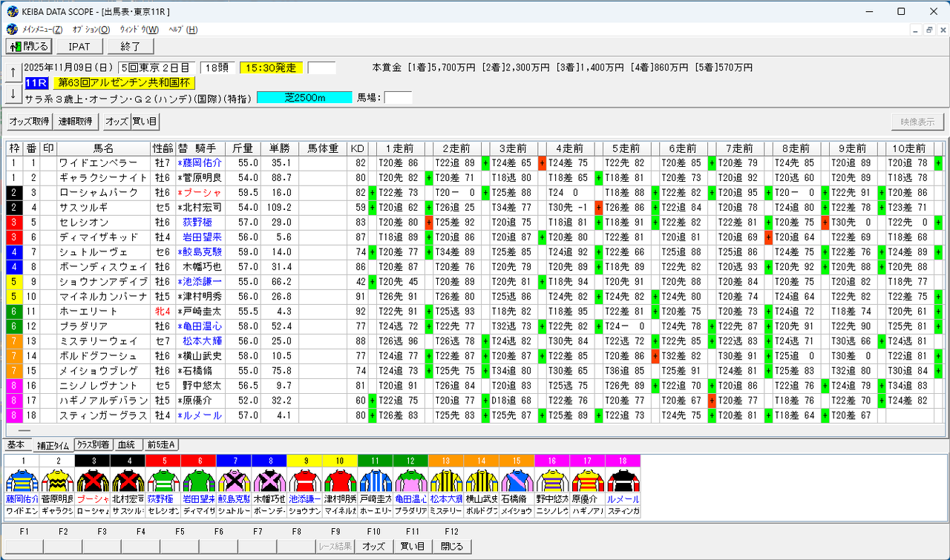The width and height of the screenshot is (950, 560).
Task: Click the race title 第63回アルゼンチン共和国杯
Action: point(124,82)
